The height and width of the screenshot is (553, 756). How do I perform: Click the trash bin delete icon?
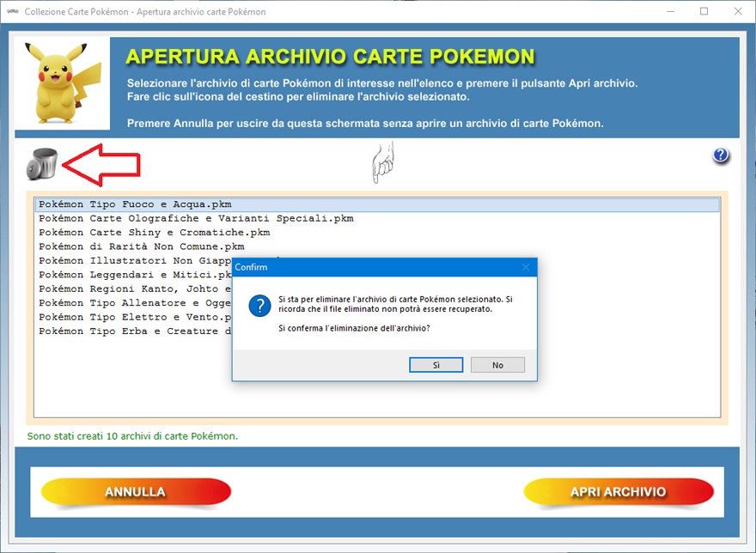point(41,163)
